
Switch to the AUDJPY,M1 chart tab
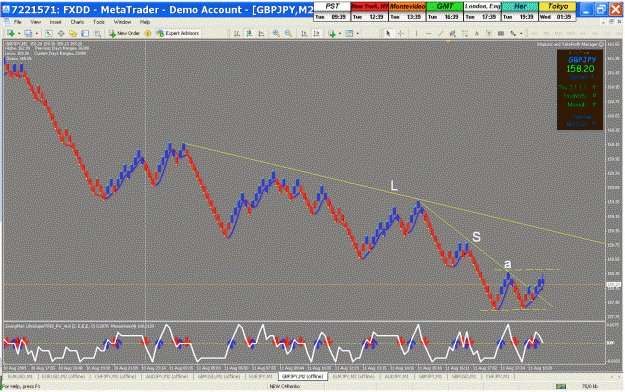pyautogui.click(x=396, y=376)
